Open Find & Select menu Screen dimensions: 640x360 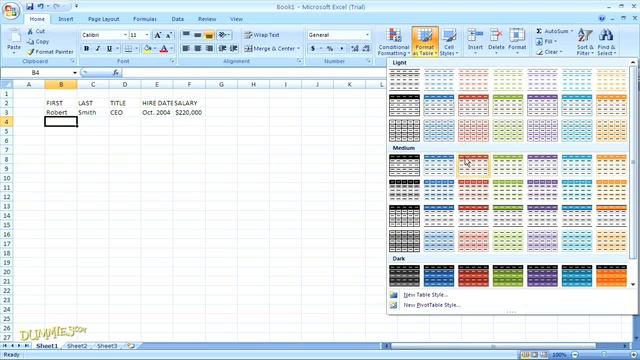[606, 42]
